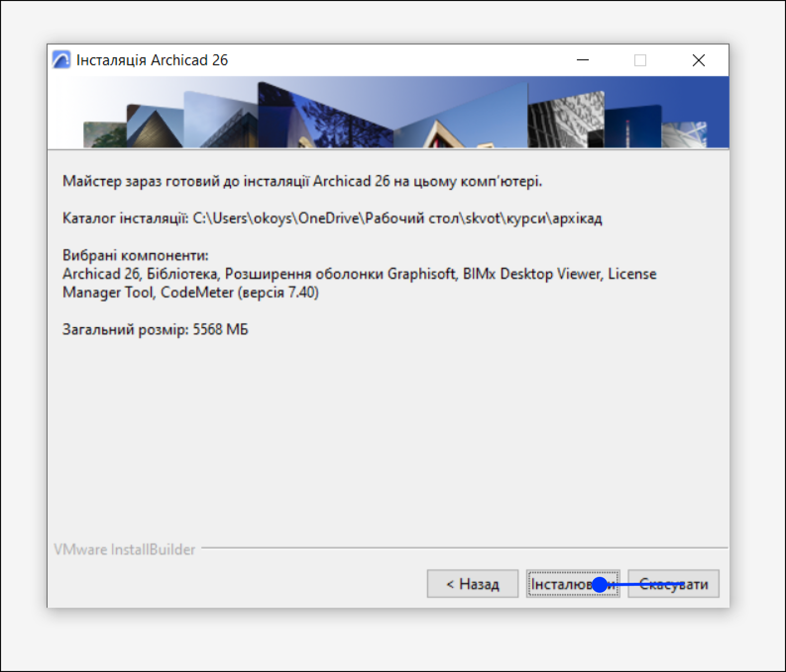This screenshot has width=786, height=672.
Task: Click the architecture photo banner
Action: tap(388, 112)
